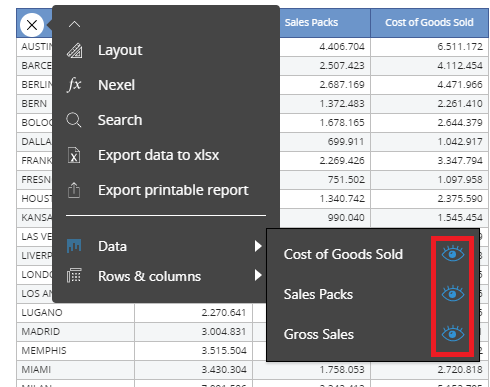Click the Cost of Goods Sold column header
Screen dimensions: 490x387
(429, 22)
